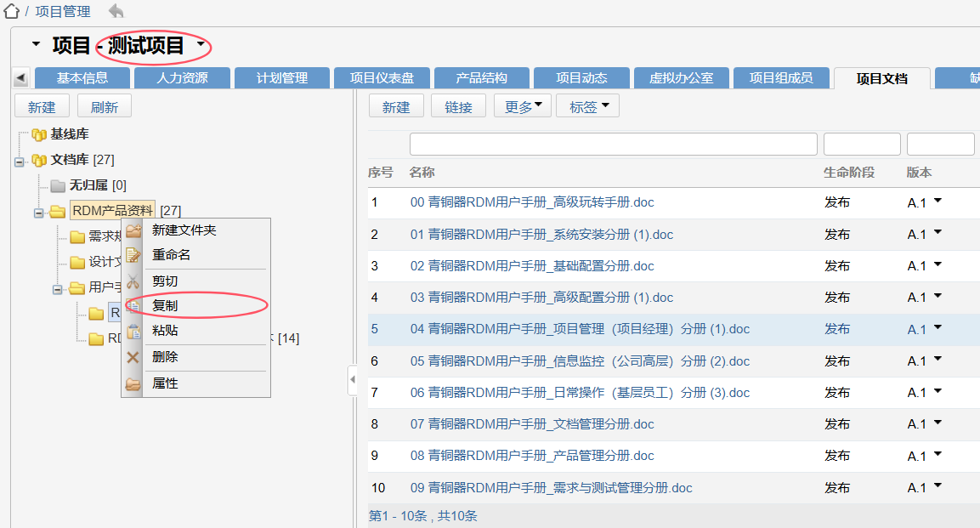Select the RDM产品资料 tree item
The image size is (980, 528).
112,211
